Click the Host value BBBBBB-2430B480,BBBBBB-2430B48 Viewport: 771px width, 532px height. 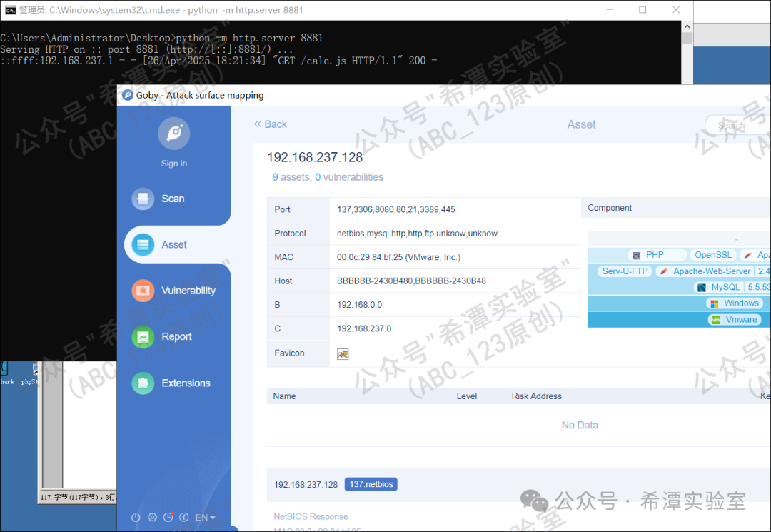click(411, 281)
